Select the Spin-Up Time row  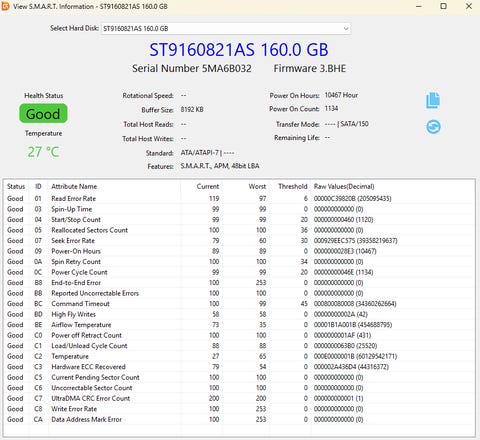coord(239,209)
